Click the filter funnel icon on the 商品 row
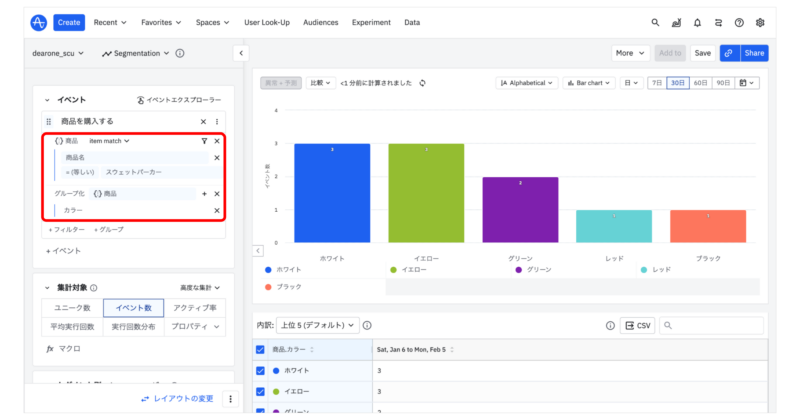800x420 pixels. [204, 141]
